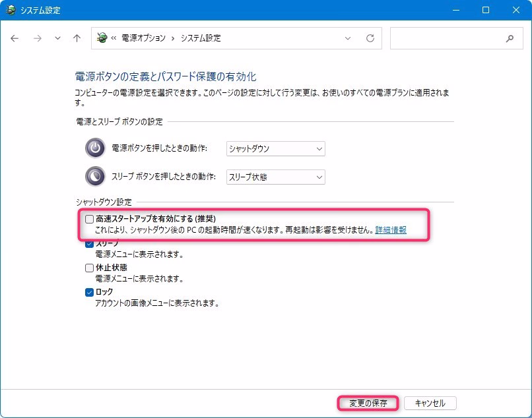Click the 電源オプション breadcrumb
The height and width of the screenshot is (418, 532).
(x=143, y=38)
